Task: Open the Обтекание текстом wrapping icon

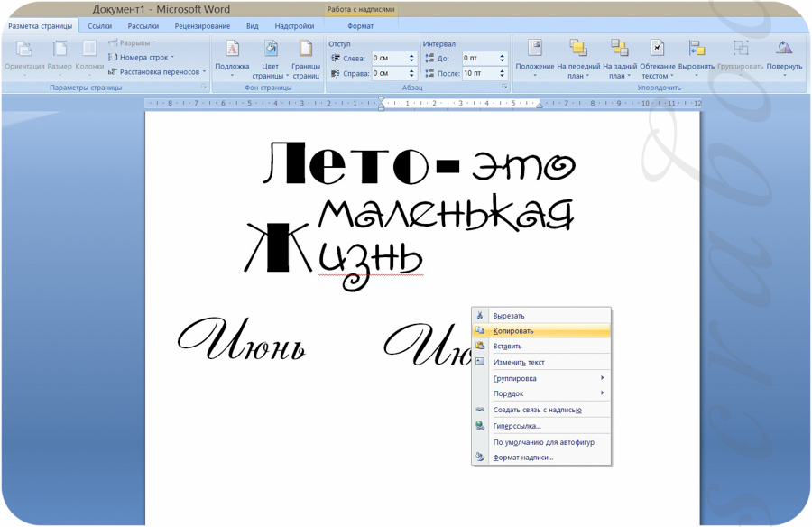Action: [x=657, y=48]
